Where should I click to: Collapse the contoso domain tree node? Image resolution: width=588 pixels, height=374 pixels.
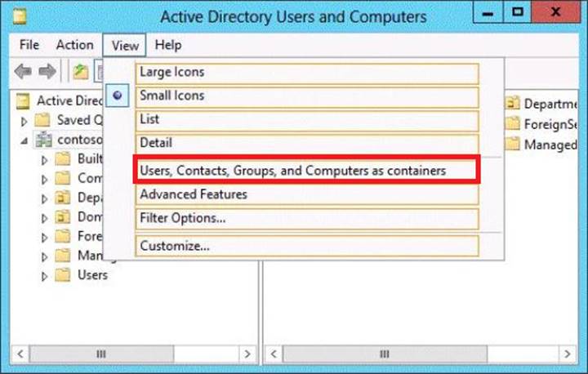tap(25, 140)
